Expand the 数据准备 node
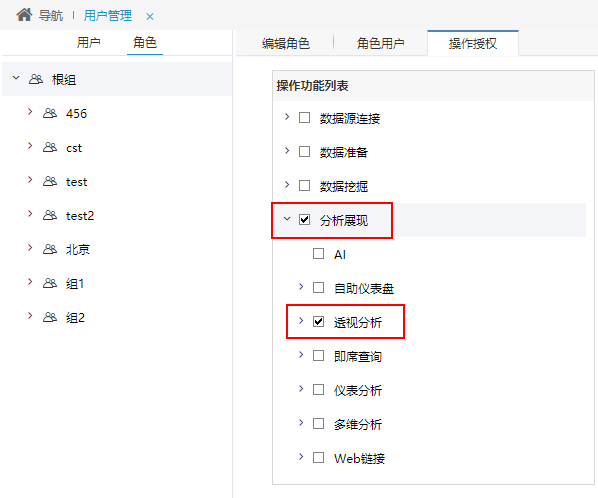The height and width of the screenshot is (498, 598). (287, 151)
